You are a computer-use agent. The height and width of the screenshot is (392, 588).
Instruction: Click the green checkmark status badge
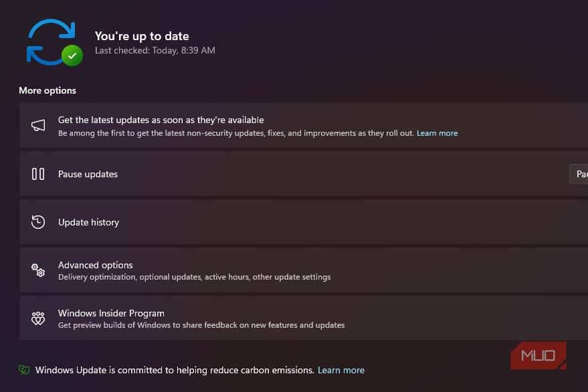coord(72,56)
